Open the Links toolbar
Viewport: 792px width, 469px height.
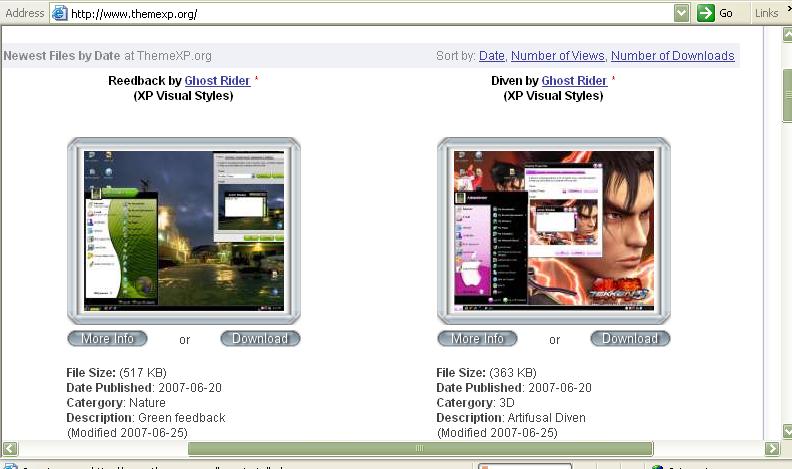(767, 13)
